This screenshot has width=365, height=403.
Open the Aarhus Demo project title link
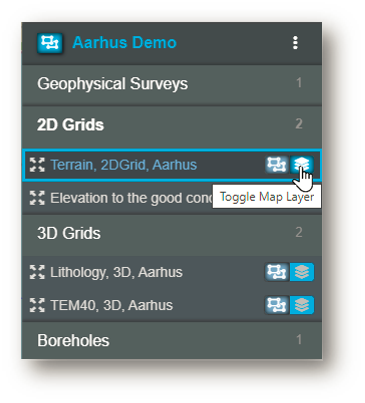click(x=124, y=43)
